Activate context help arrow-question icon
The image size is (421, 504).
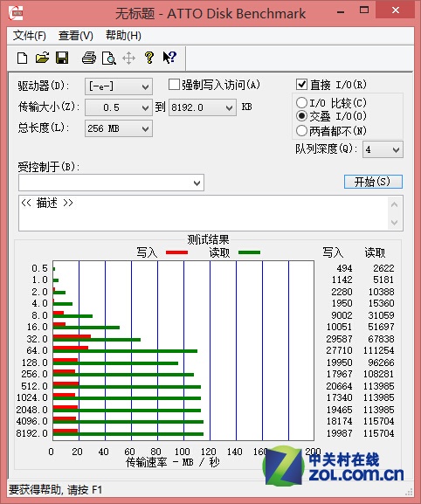coord(169,58)
